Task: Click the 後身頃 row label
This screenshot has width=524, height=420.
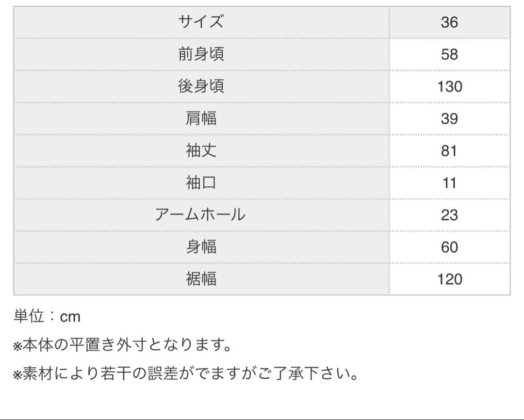Action: [x=201, y=86]
